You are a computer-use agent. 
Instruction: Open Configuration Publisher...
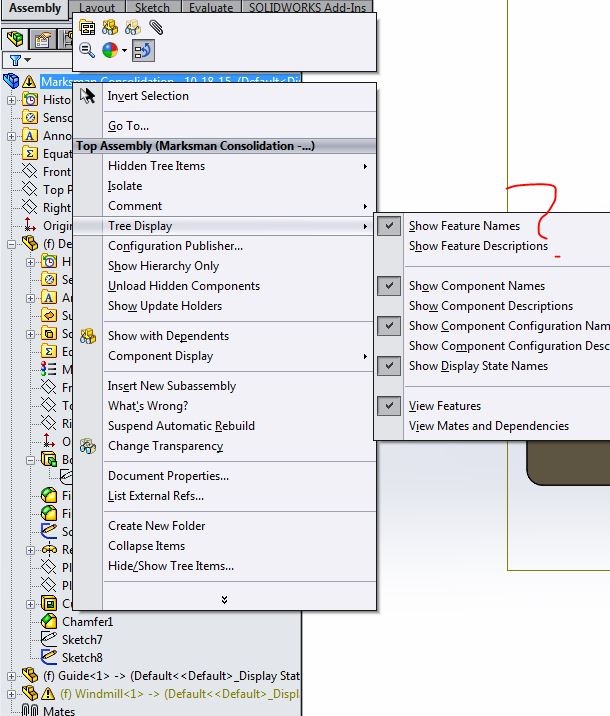[175, 246]
